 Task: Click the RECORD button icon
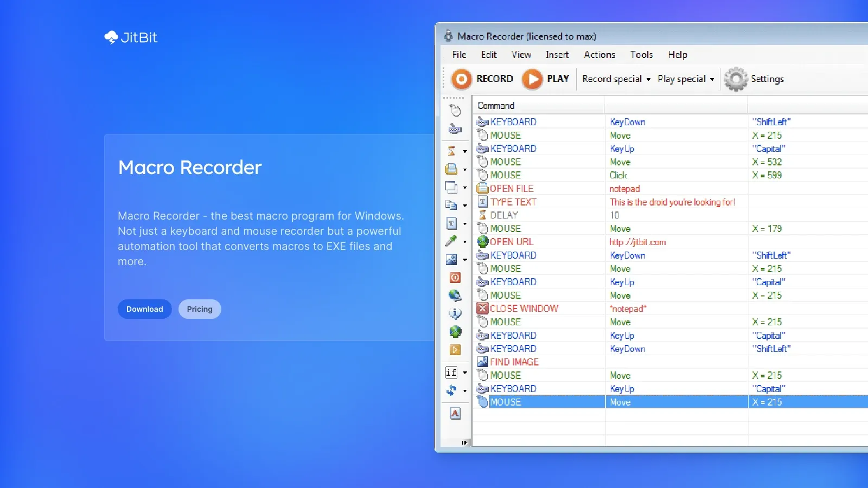coord(461,79)
